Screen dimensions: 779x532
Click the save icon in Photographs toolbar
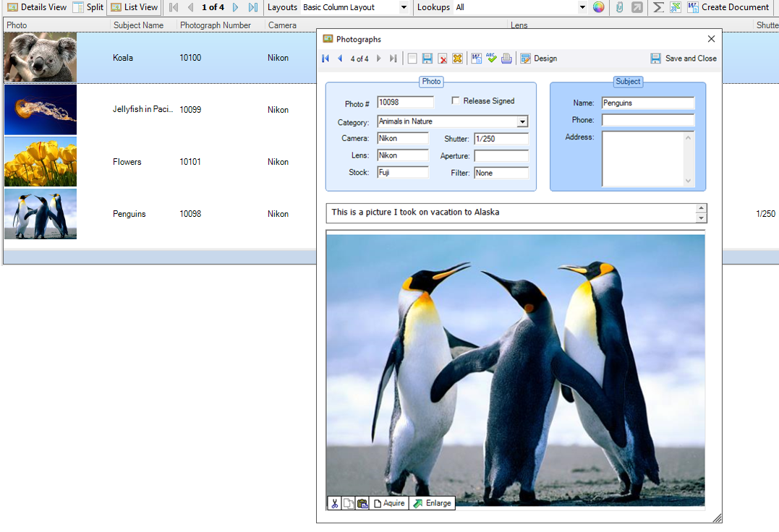tap(427, 59)
